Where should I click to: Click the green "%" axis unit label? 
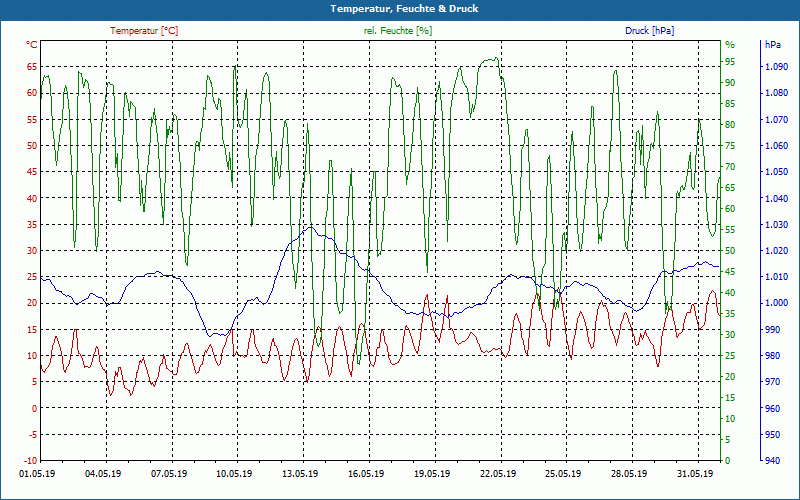[730, 45]
